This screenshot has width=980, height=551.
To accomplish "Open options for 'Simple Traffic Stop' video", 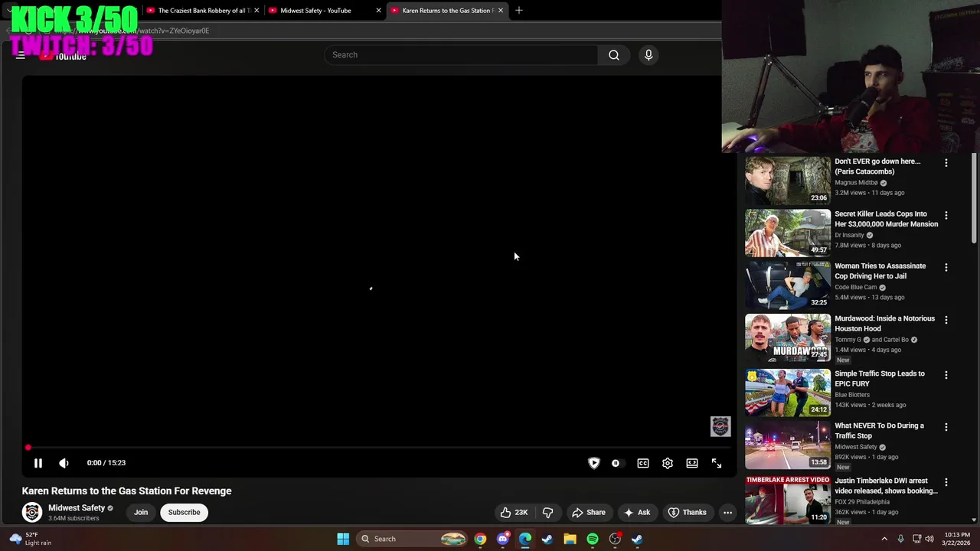I will [x=946, y=375].
